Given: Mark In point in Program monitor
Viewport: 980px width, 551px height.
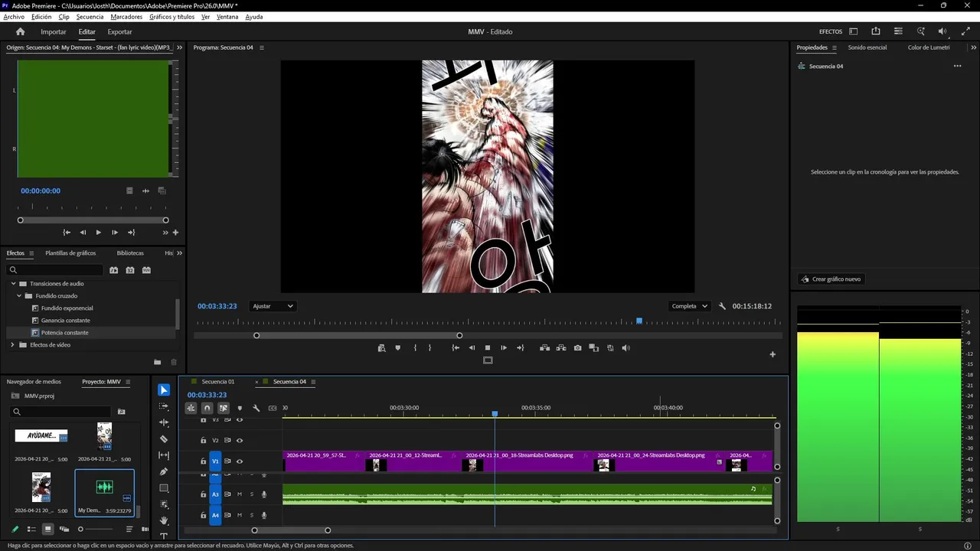Looking at the screenshot, I should point(415,347).
